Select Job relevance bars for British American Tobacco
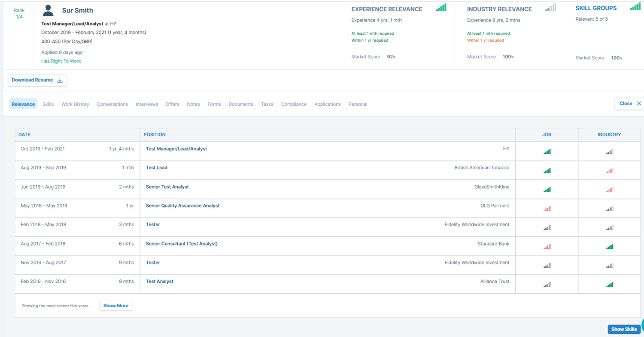This screenshot has height=337, width=644. (547, 171)
